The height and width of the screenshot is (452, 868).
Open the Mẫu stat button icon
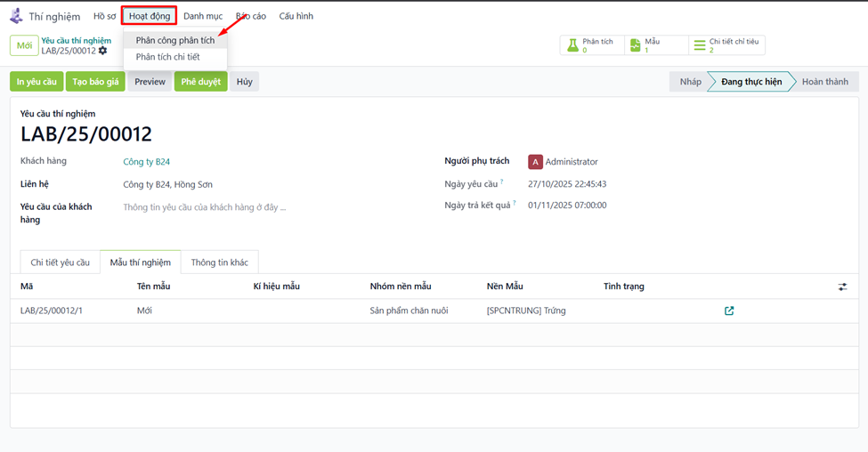click(636, 45)
